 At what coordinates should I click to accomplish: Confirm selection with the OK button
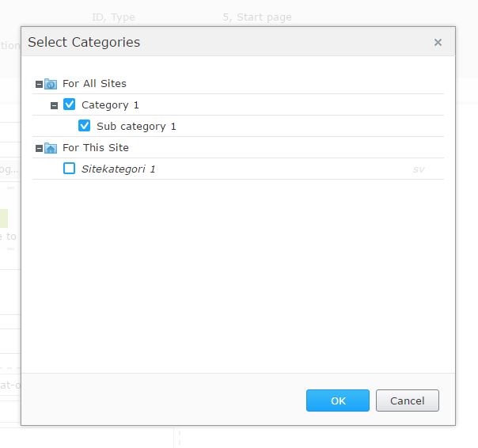338,401
